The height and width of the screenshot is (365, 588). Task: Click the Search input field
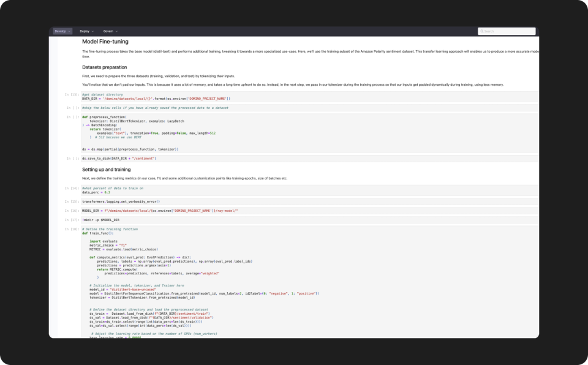(x=508, y=31)
